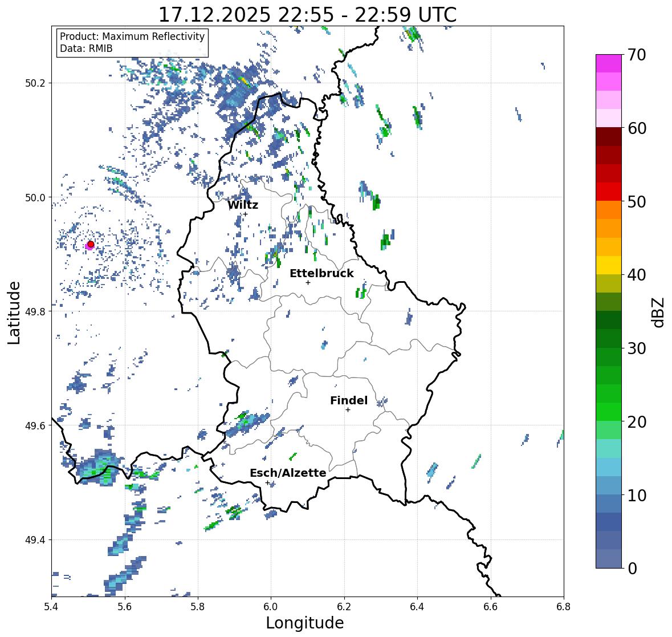
Task: Click the plus marker below Esch/Alzette
Action: click(267, 482)
